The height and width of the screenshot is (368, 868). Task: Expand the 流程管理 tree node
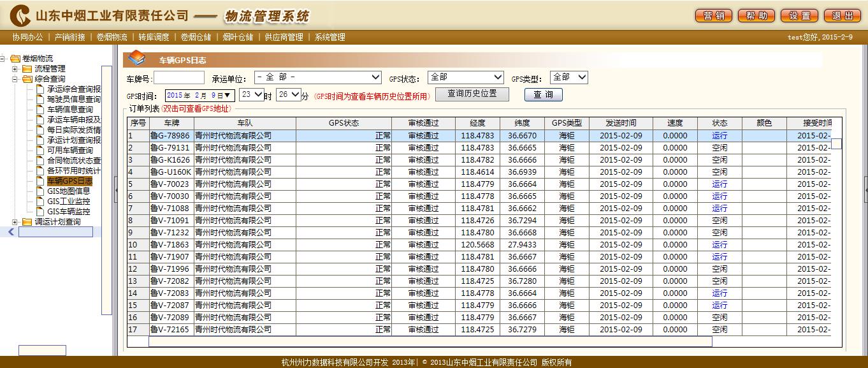pos(15,69)
